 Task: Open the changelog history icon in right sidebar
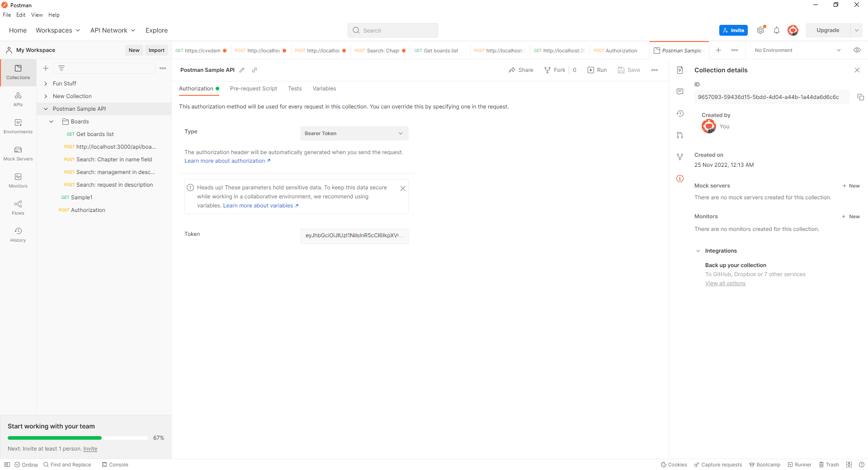(680, 113)
